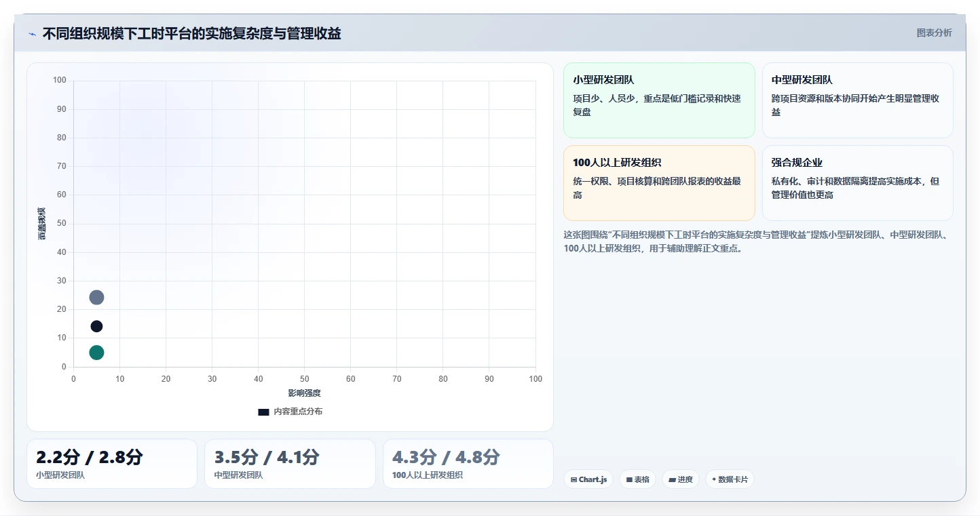This screenshot has height=516, width=980.
Task: Select the 进度 tag
Action: 680,479
